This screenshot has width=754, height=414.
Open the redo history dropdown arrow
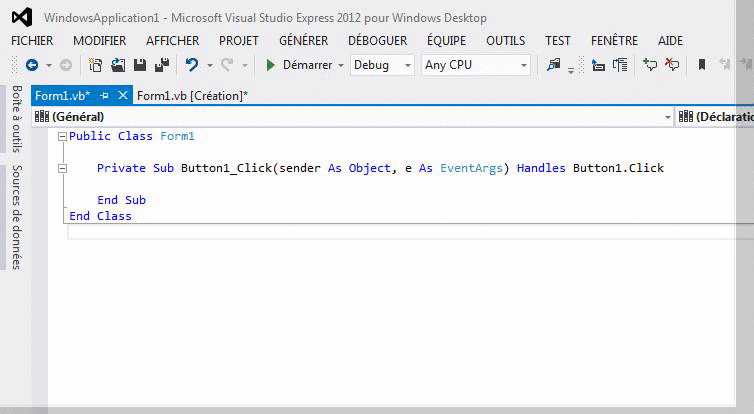click(x=245, y=65)
